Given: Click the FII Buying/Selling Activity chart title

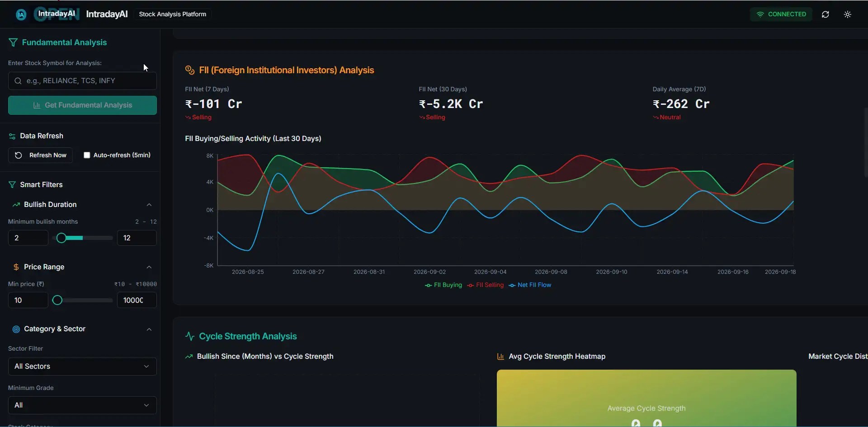Looking at the screenshot, I should pos(253,139).
